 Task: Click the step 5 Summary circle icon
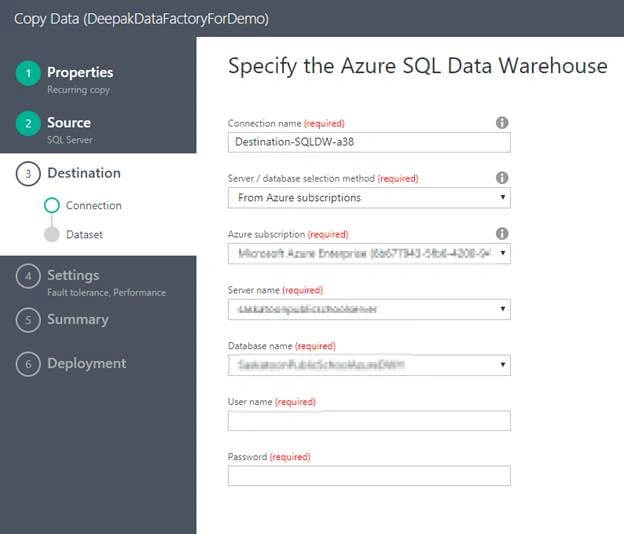(x=28, y=320)
